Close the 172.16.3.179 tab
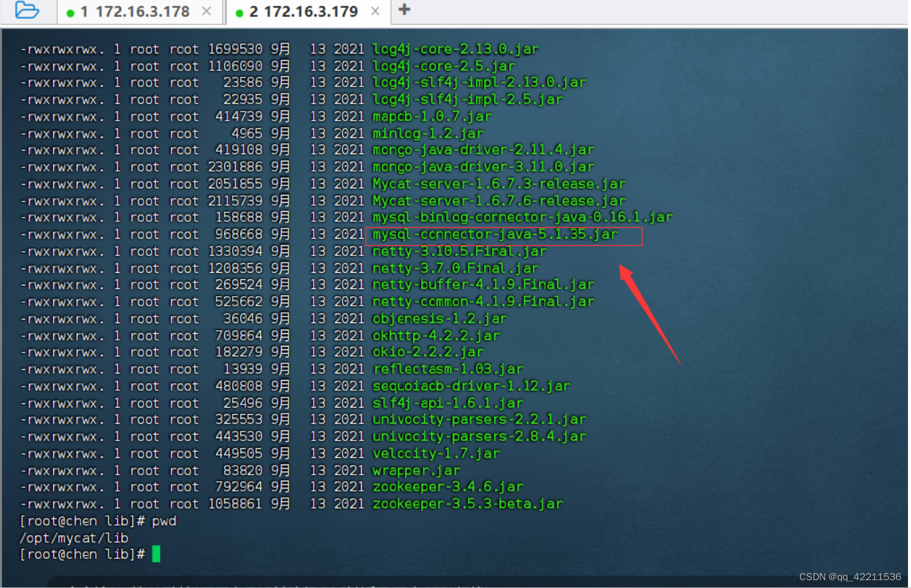Screen dimensions: 911x588 (x=375, y=11)
